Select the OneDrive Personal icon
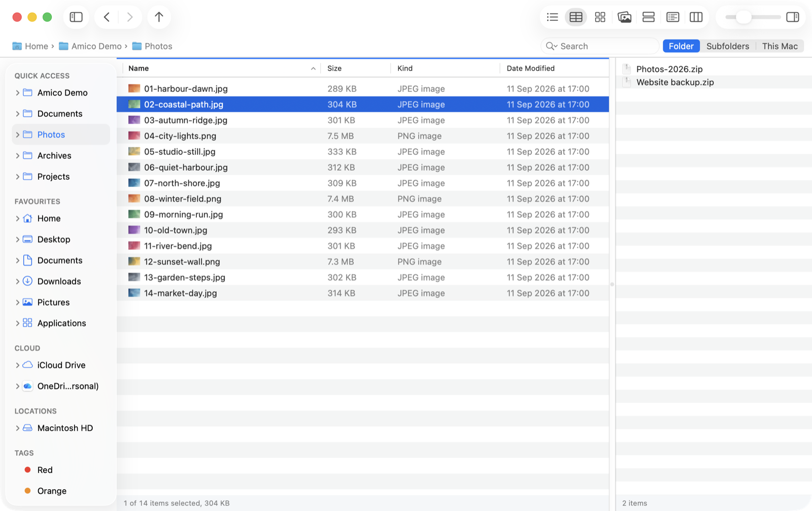This screenshot has height=511, width=812. coord(28,386)
